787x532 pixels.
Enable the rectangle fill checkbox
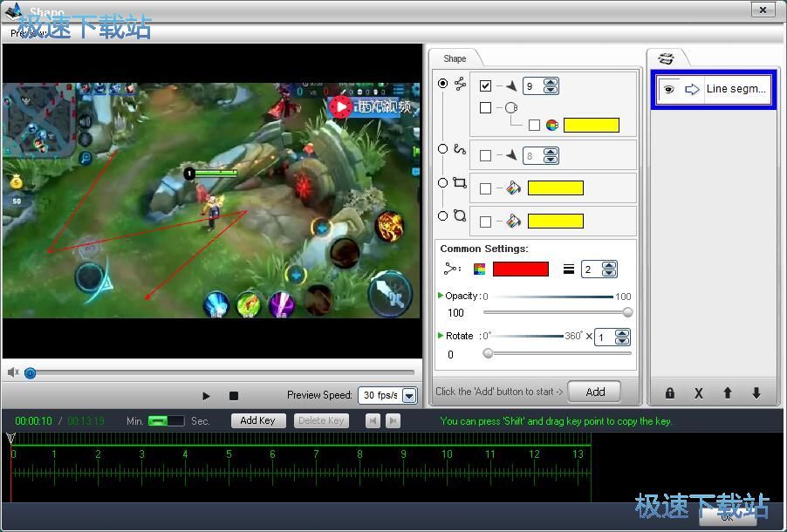coord(485,188)
